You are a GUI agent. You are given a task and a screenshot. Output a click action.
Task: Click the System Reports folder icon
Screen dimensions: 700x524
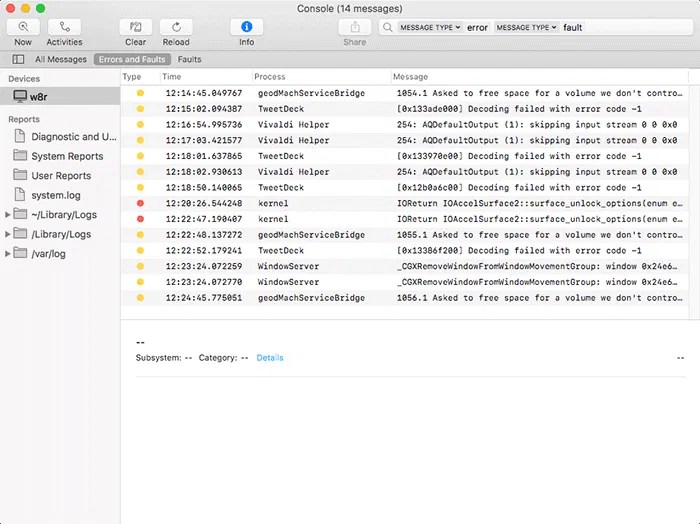click(x=20, y=155)
